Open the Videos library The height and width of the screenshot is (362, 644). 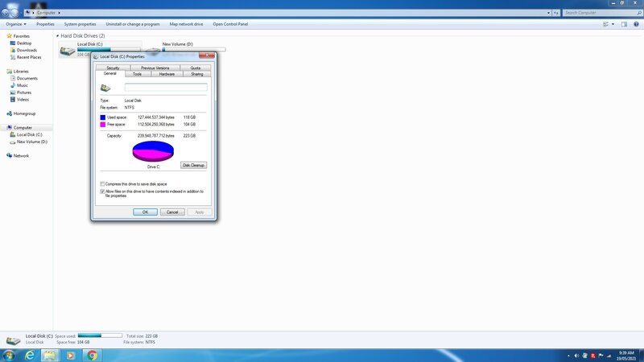click(x=23, y=99)
